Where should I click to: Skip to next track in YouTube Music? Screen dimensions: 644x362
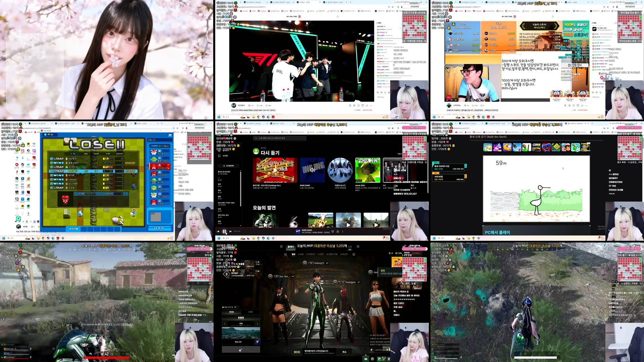[230, 232]
